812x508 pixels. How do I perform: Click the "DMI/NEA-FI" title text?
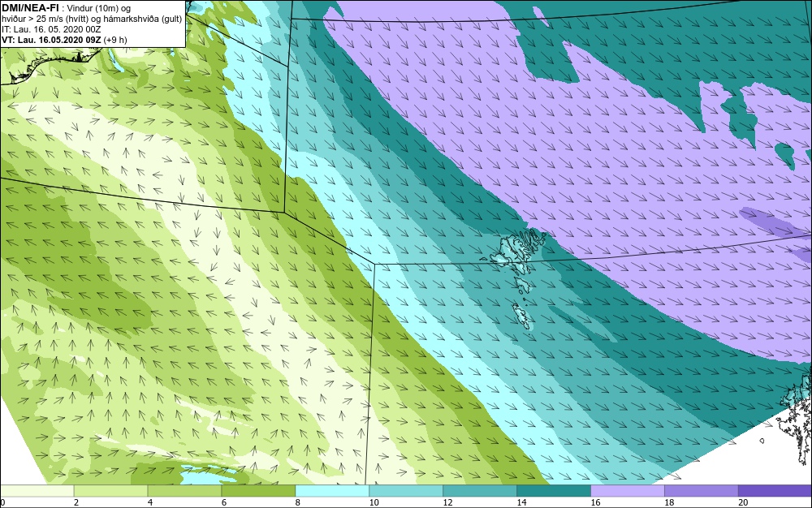pos(30,8)
